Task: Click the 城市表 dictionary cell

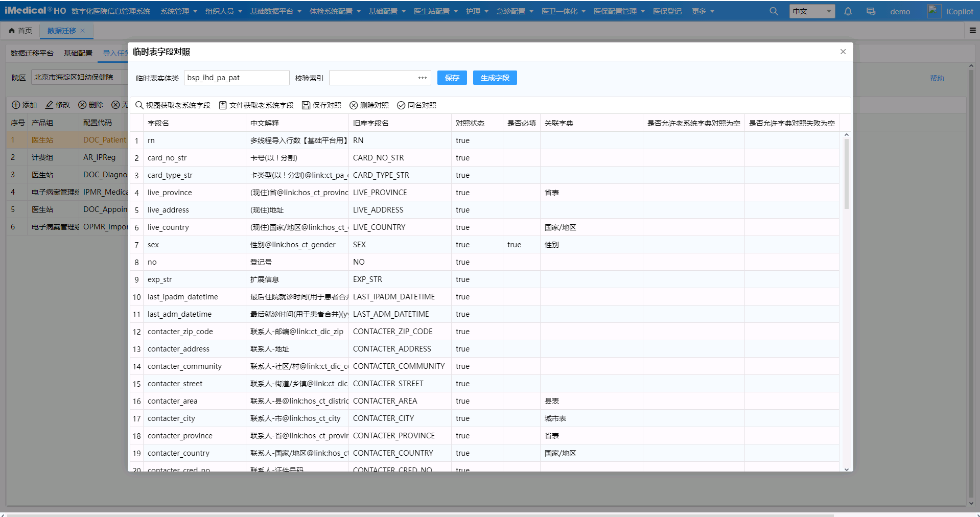Action: pyautogui.click(x=591, y=418)
